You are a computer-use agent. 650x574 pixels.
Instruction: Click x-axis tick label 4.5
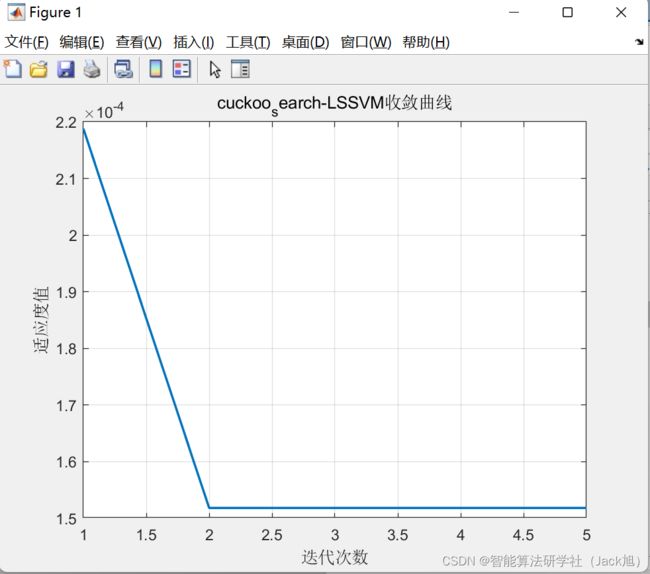coord(523,535)
